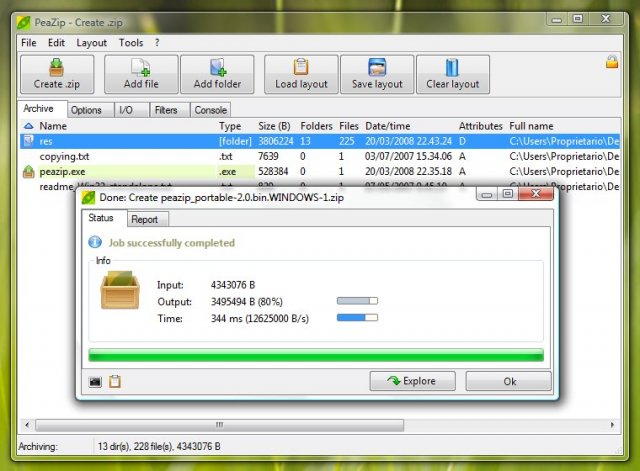The width and height of the screenshot is (640, 471).
Task: Click the time speed progress bar
Action: (x=357, y=318)
